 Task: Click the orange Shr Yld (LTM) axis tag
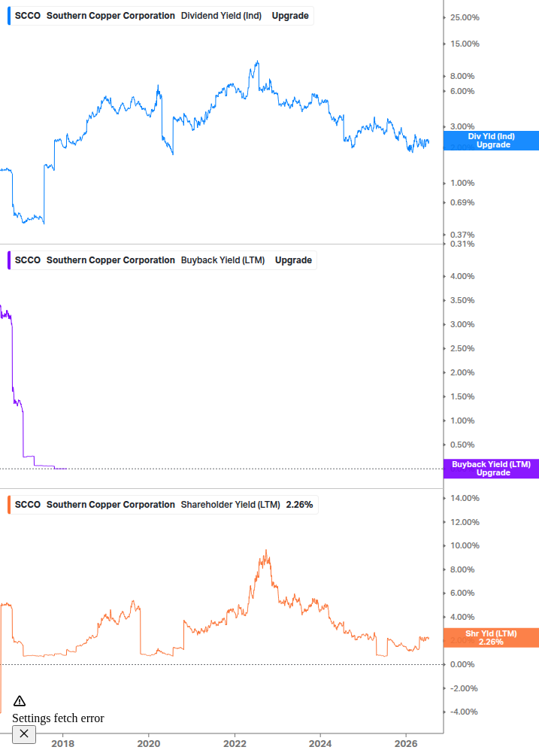click(491, 638)
